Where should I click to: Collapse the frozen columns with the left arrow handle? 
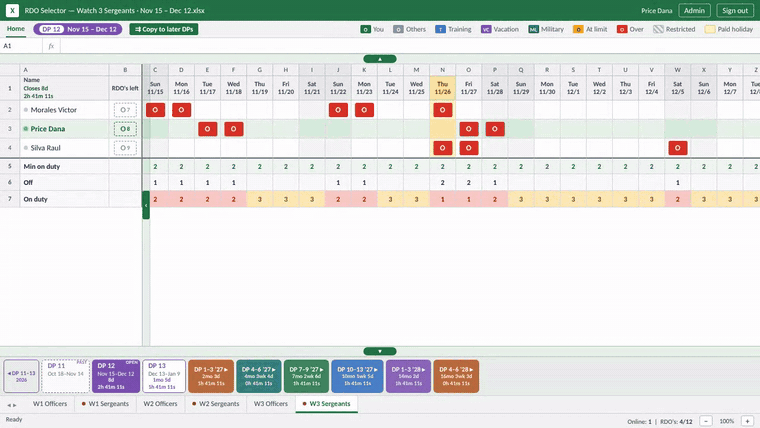click(x=146, y=205)
